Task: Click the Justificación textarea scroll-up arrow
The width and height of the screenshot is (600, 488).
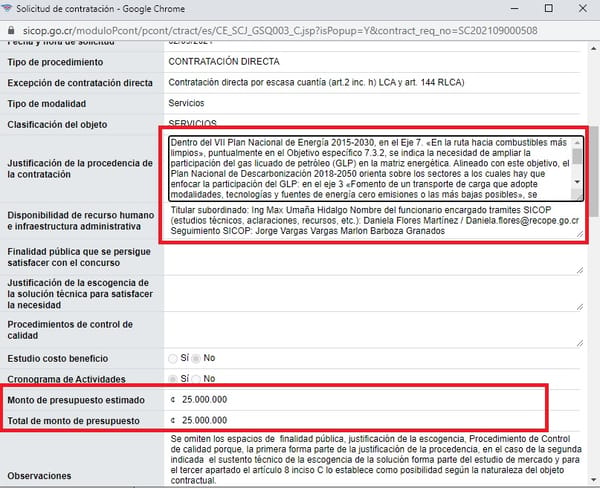Action: click(577, 143)
